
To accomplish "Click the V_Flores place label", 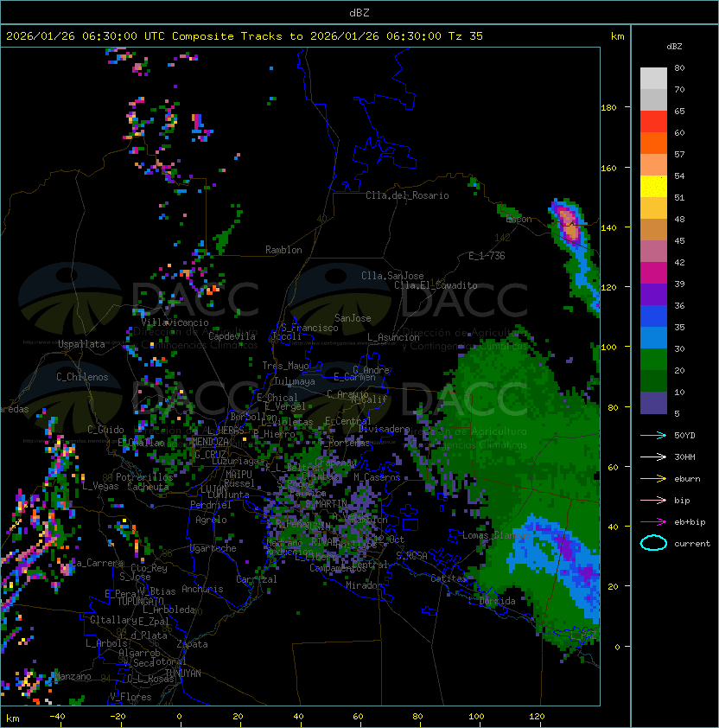I will pos(130,697).
